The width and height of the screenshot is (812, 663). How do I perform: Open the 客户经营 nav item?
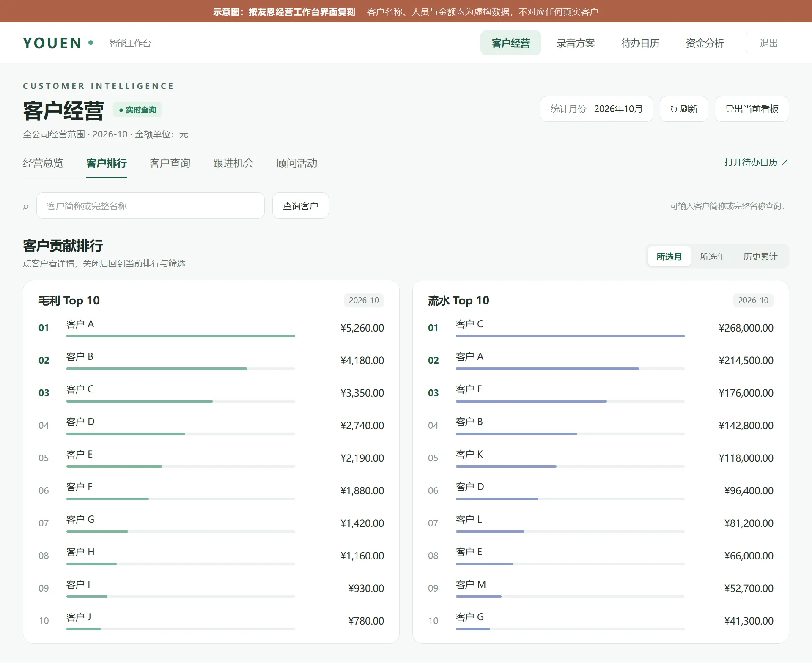510,43
